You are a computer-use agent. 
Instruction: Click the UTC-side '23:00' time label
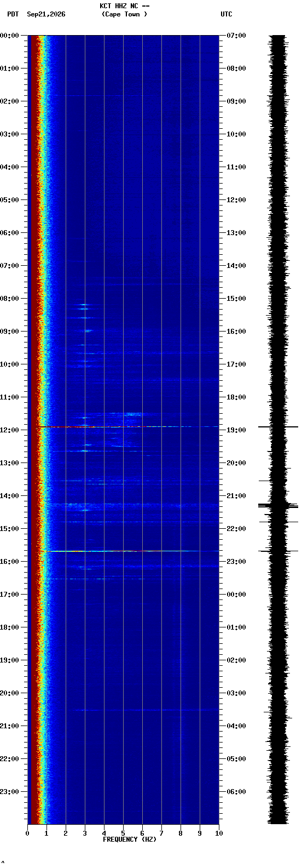(236, 562)
